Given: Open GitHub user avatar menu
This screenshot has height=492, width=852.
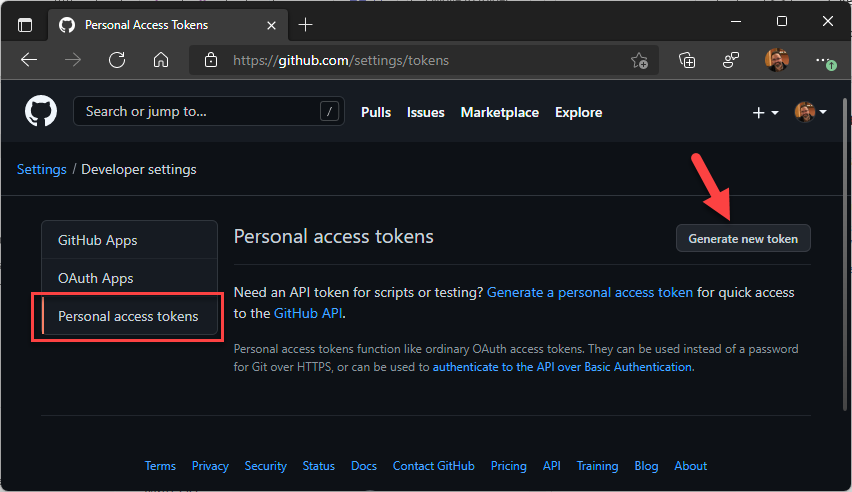Looking at the screenshot, I should point(810,112).
